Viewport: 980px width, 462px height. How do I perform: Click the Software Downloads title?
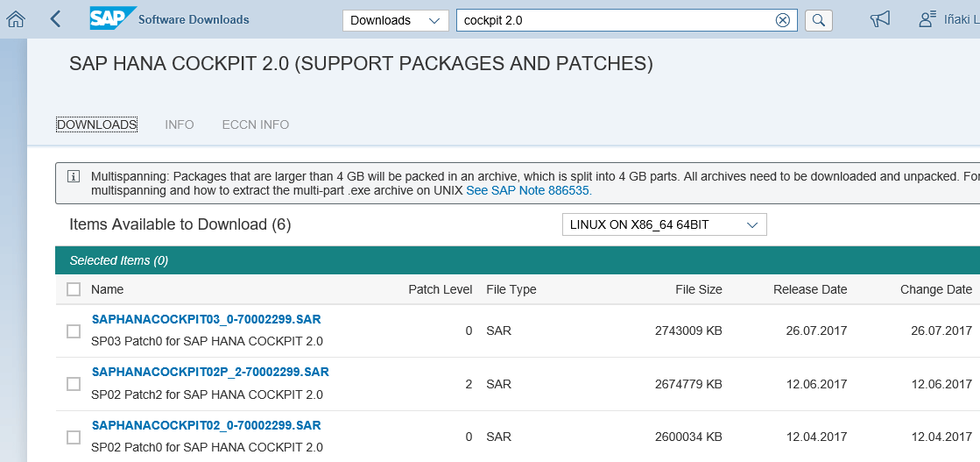point(194,19)
